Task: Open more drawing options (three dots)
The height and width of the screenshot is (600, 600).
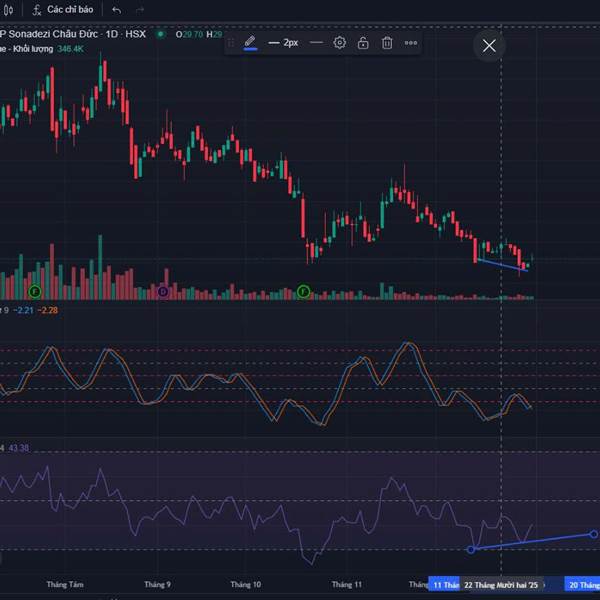Action: click(411, 43)
